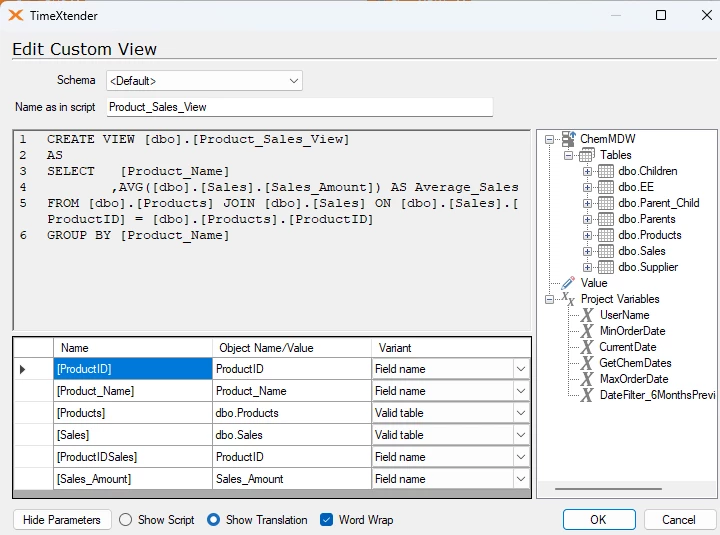Click the row selector arrow for [ProductID]
This screenshot has height=535, width=720.
[x=22, y=369]
